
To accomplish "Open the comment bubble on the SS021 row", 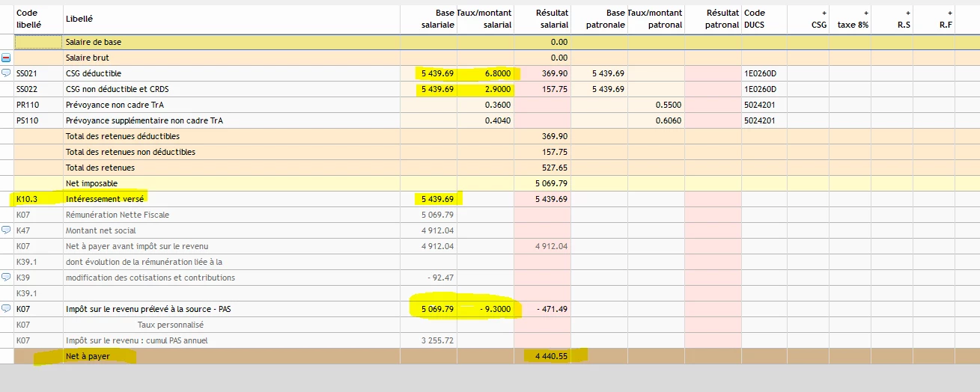I will pyautogui.click(x=6, y=73).
